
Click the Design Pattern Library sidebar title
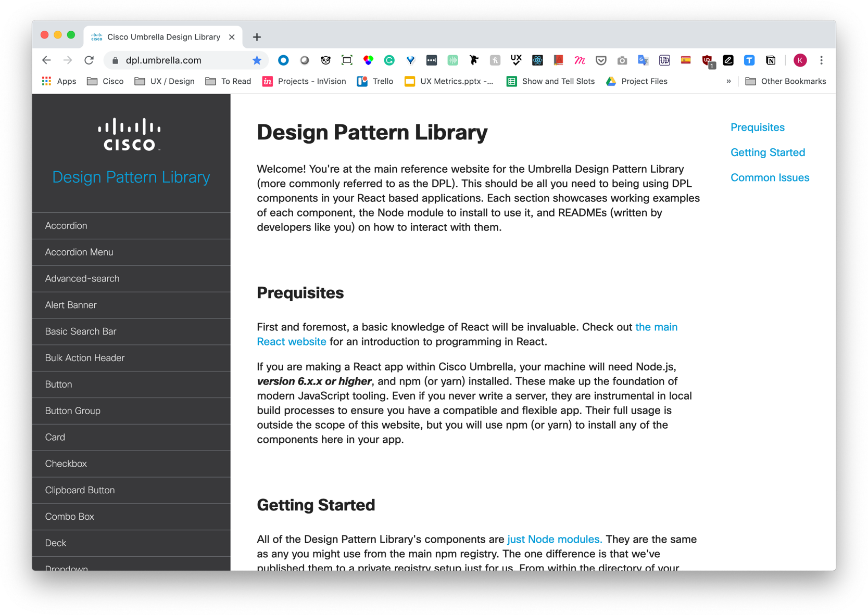[131, 177]
